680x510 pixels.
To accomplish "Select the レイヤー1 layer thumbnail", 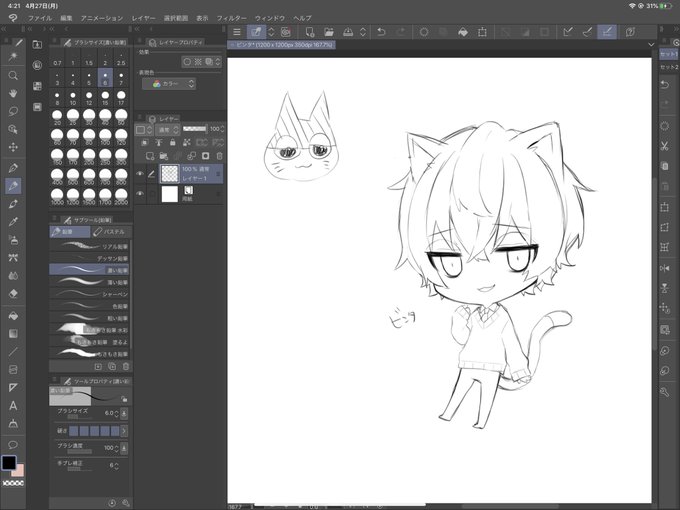I will pyautogui.click(x=170, y=173).
